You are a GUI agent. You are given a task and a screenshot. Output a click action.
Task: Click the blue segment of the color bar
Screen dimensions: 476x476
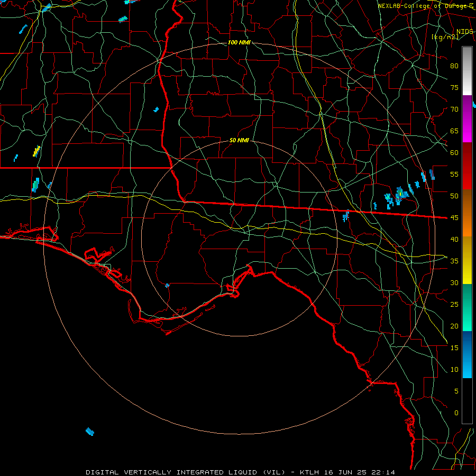point(467,354)
